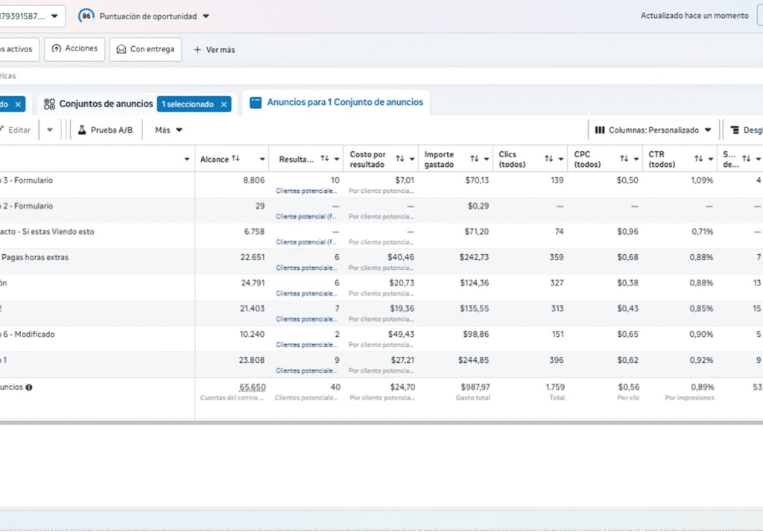Click the 65.650 total reach value

tap(252, 387)
